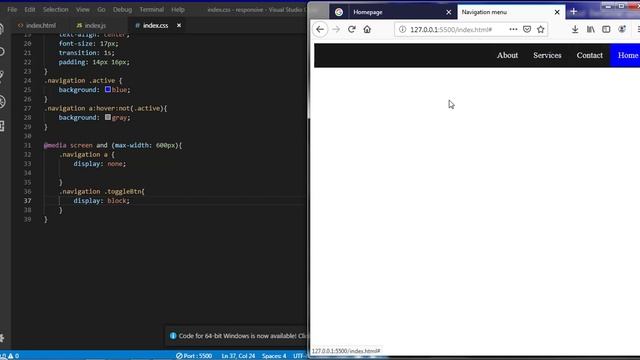Viewport: 640px width, 360px height.
Task: Open the browser Library icon
Action: click(591, 29)
